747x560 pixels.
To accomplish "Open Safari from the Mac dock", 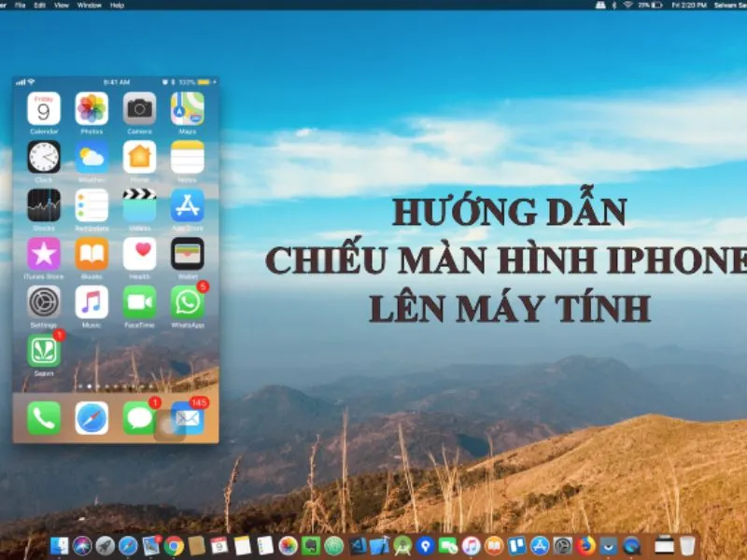I will [128, 546].
